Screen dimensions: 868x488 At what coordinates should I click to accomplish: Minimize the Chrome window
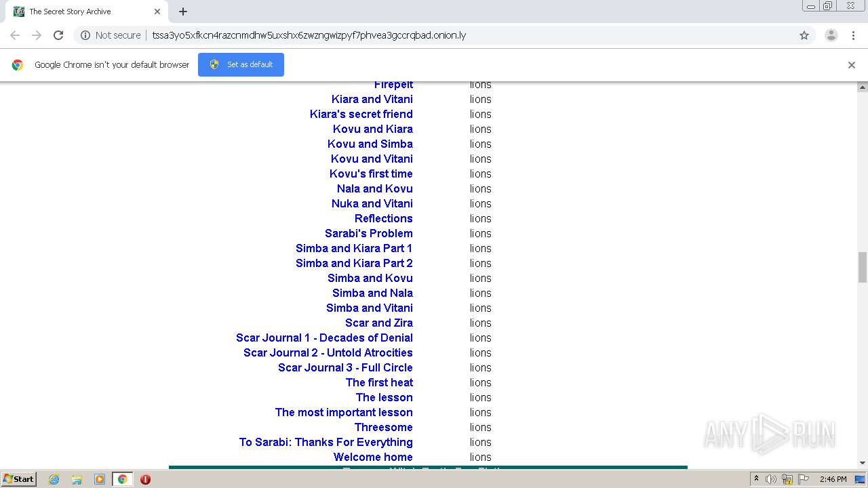tap(811, 5)
